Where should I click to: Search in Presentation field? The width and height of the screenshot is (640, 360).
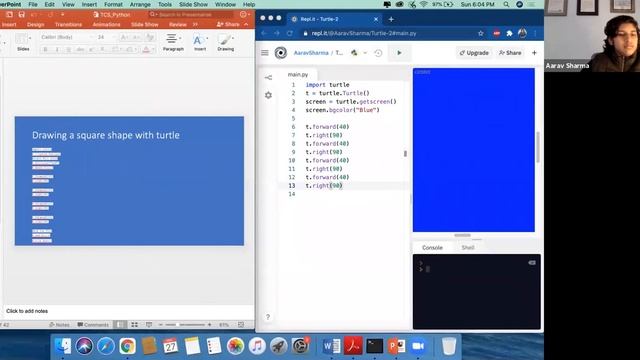pos(192,14)
